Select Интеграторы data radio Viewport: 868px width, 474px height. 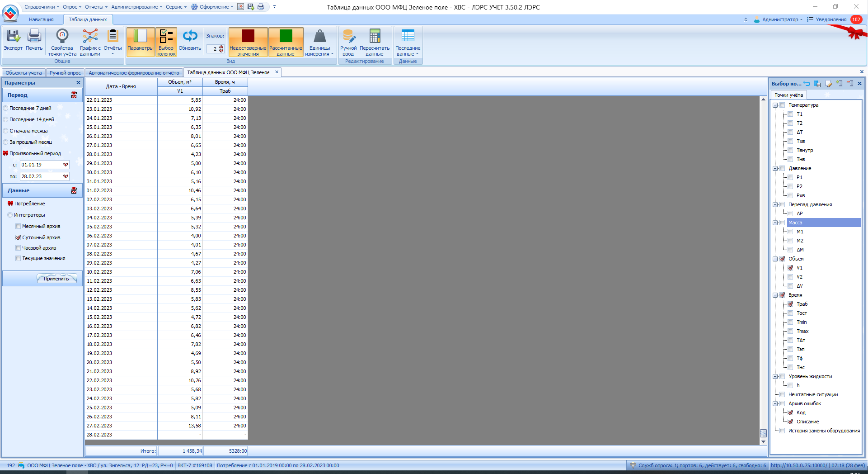[10, 215]
